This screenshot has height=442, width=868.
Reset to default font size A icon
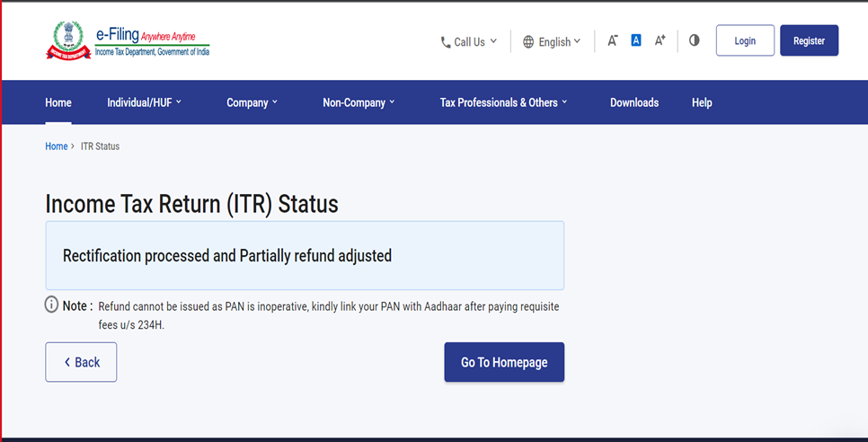coord(636,40)
